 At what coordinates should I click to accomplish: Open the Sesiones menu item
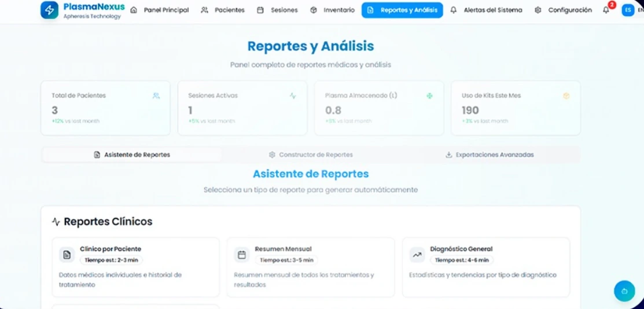[277, 10]
